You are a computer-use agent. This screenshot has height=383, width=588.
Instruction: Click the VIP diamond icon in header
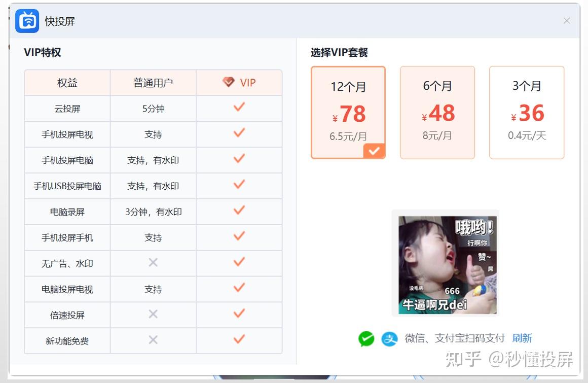coord(229,82)
